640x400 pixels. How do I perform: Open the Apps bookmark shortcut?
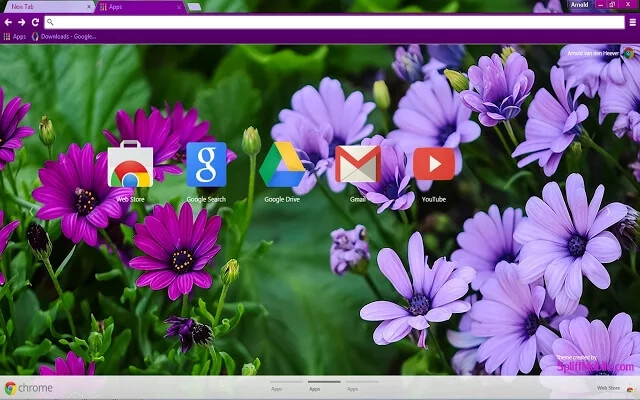15,37
